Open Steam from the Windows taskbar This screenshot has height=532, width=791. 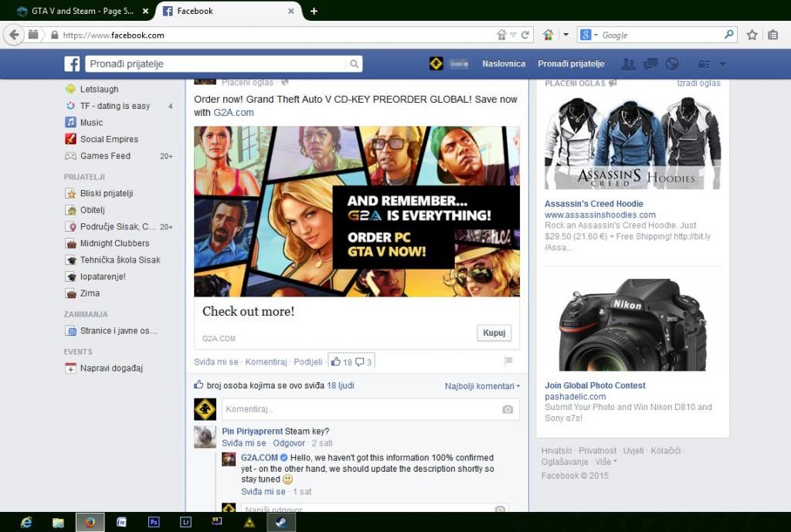click(x=280, y=522)
